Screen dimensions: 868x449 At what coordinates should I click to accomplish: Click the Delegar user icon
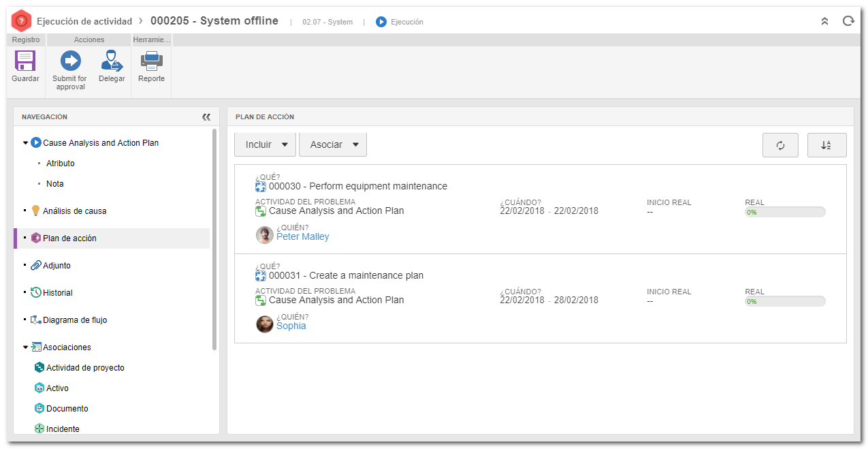[x=112, y=61]
